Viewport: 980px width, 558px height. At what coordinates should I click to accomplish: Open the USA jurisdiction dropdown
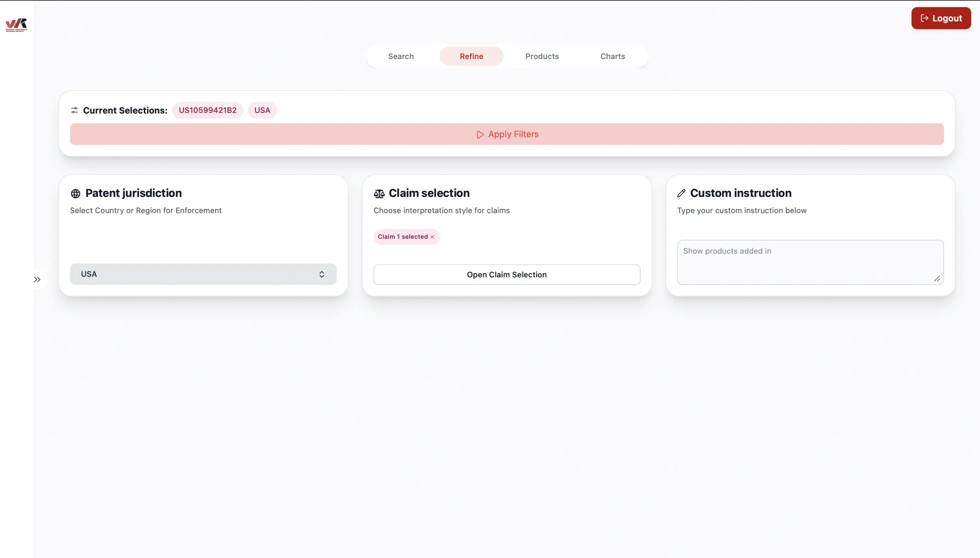point(203,274)
